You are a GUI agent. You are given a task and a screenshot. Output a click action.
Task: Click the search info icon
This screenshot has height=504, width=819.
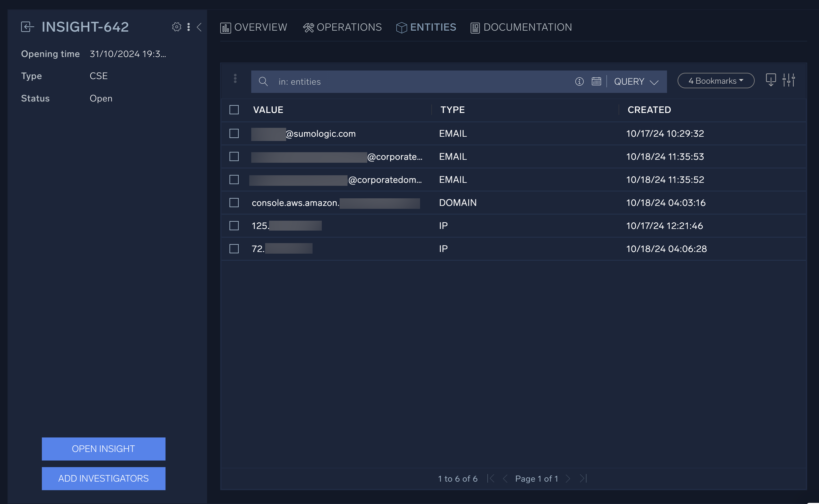[580, 81]
